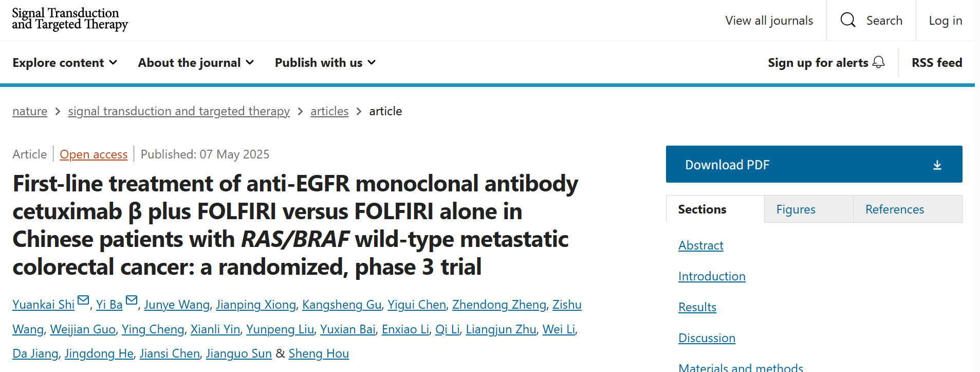Image resolution: width=980 pixels, height=372 pixels.
Task: Click the magnifying glass search icon
Action: (x=847, y=20)
